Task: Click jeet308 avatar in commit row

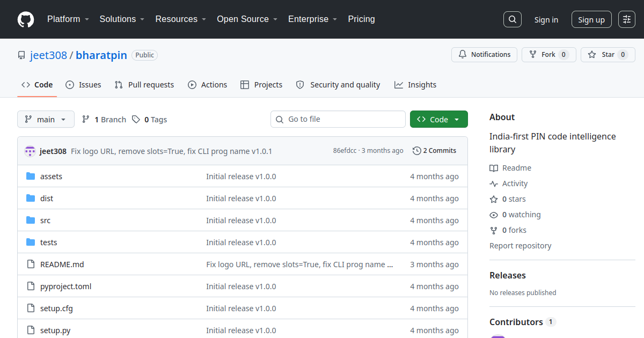Action: tap(30, 151)
